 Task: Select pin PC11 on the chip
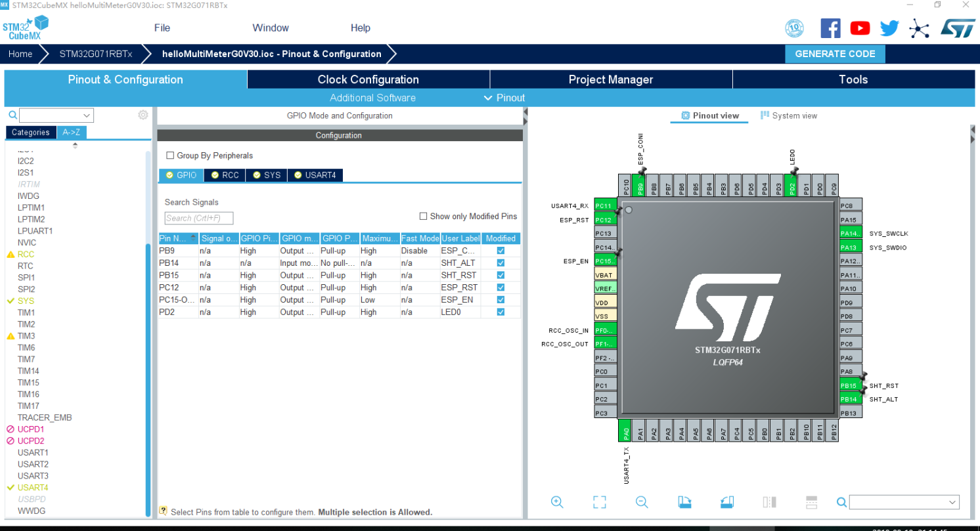605,205
